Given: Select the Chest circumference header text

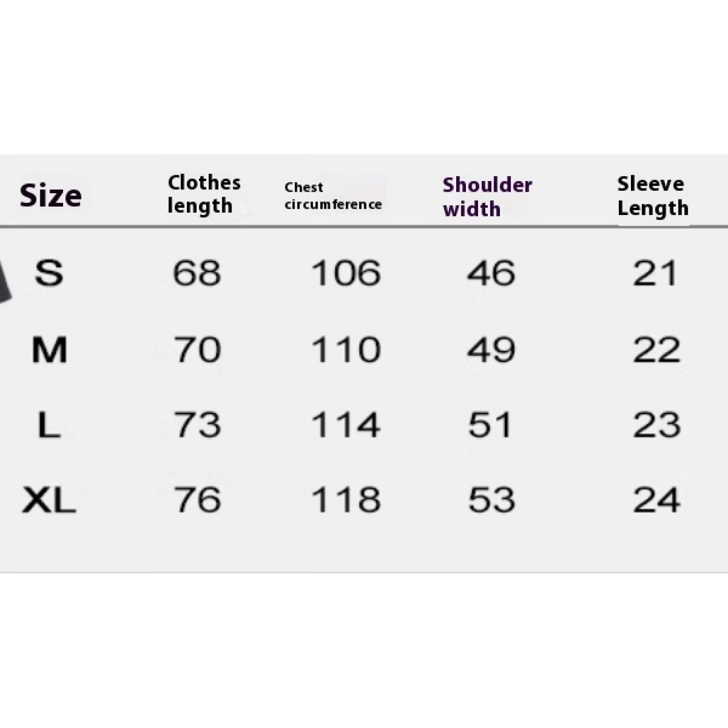Looking at the screenshot, I should pyautogui.click(x=333, y=196).
